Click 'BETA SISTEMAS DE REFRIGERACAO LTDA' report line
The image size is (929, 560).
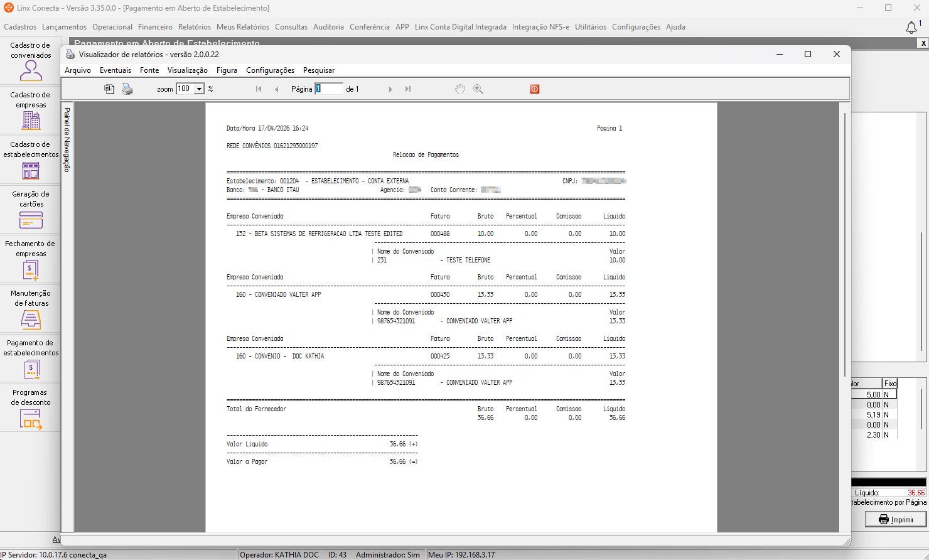coord(320,234)
